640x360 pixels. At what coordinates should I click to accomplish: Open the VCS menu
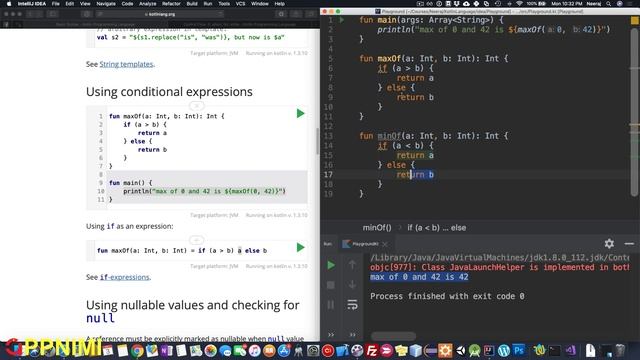[x=240, y=4]
